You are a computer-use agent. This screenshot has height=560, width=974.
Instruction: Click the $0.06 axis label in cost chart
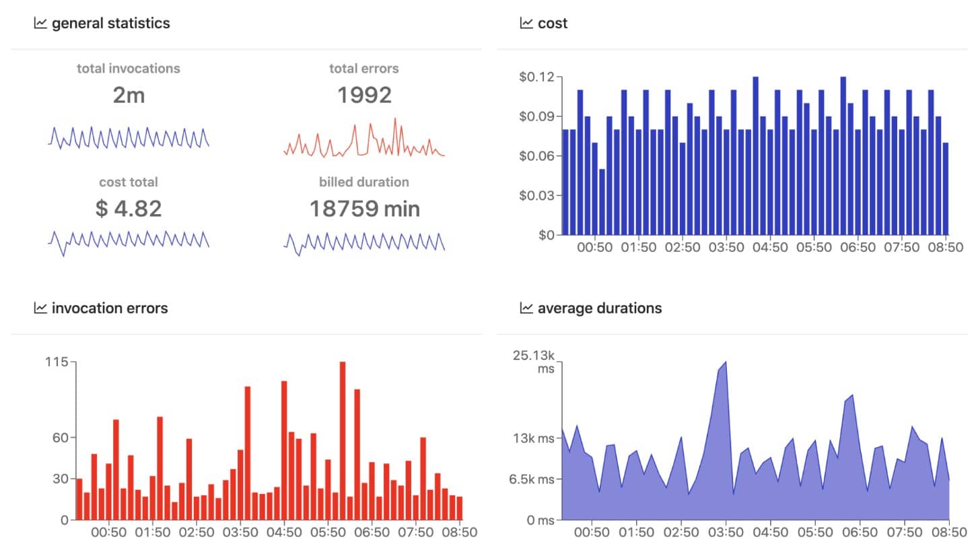(536, 156)
